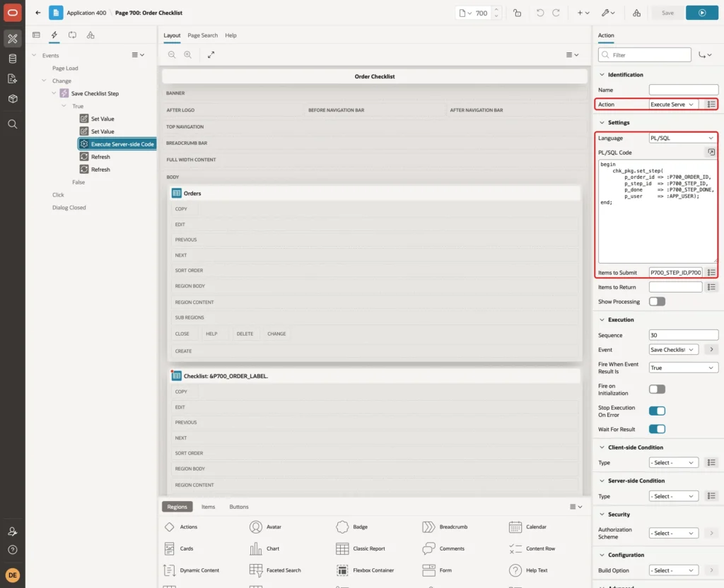Open the Language PL/SQL dropdown

pos(684,138)
